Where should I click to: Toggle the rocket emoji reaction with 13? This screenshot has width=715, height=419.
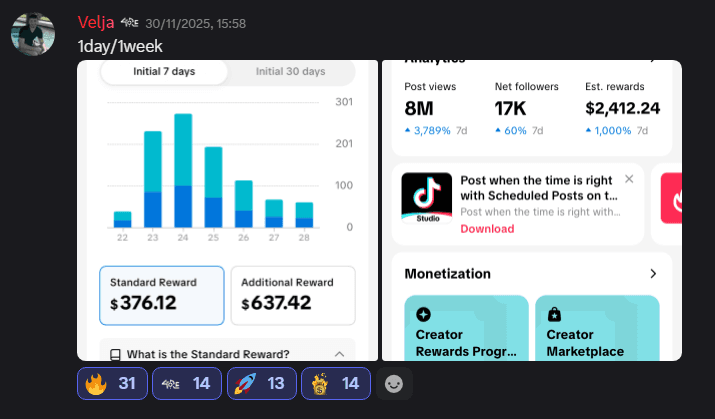(262, 383)
